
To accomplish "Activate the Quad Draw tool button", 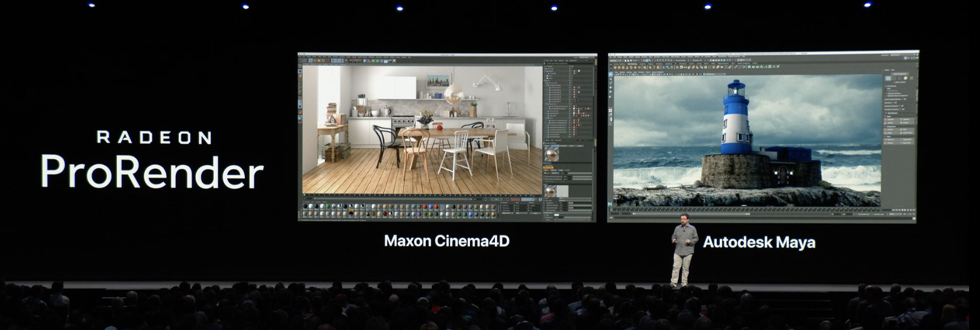I will [x=905, y=143].
